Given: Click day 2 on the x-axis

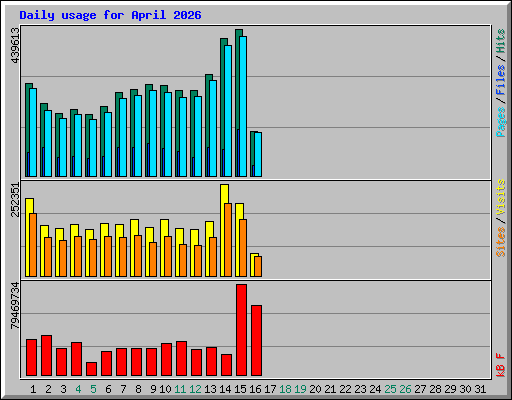Looking at the screenshot, I should pos(48,389).
